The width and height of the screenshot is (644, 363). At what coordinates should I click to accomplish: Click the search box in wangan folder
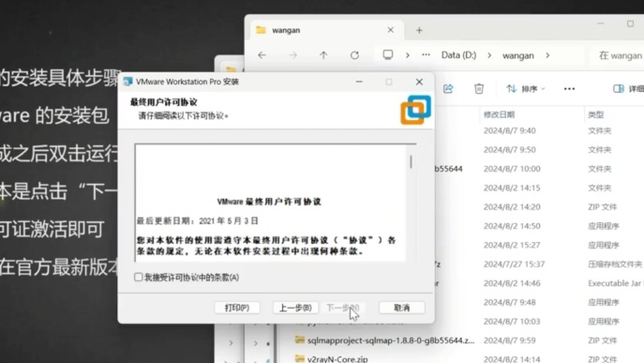(x=618, y=55)
